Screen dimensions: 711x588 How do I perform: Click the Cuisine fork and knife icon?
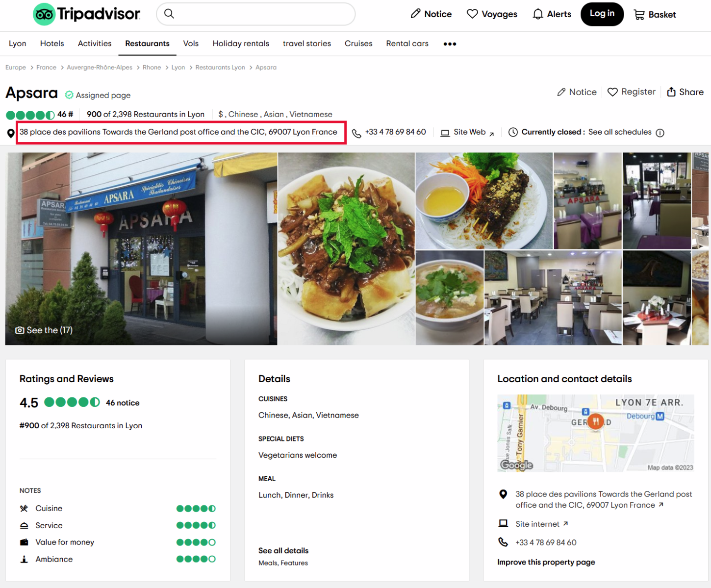(24, 509)
